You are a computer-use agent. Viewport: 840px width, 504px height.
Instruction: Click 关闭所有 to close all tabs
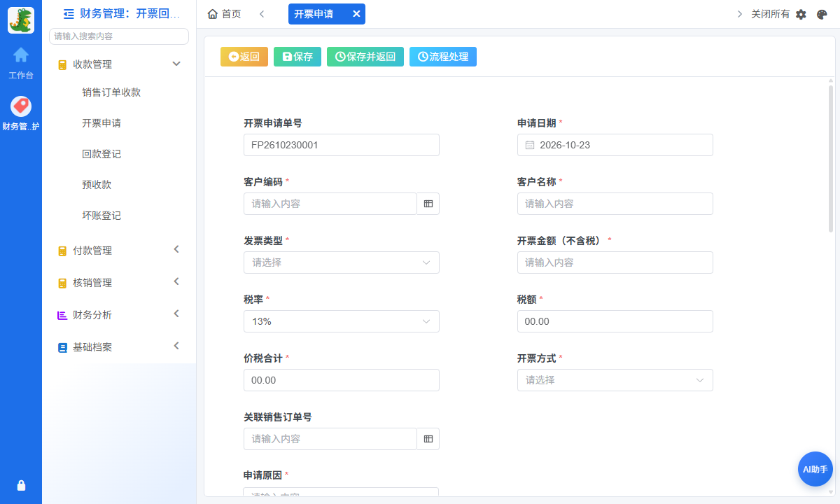point(770,14)
